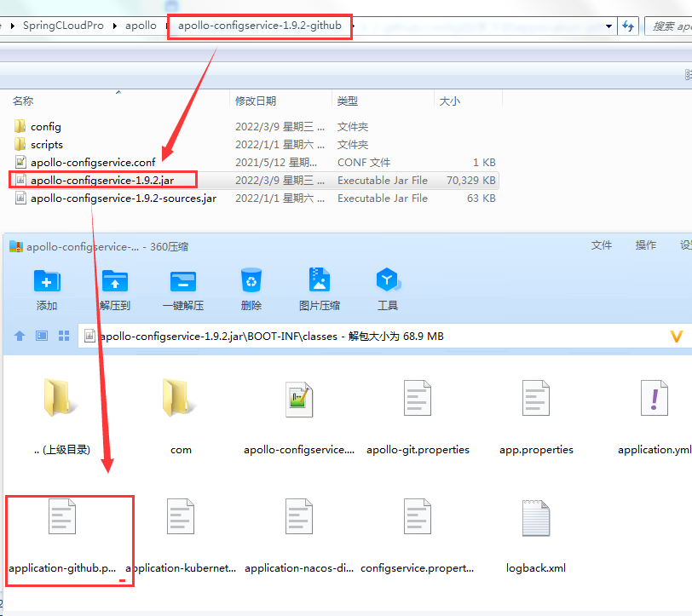Expand breadcrumb arrow after apollo-configservice-1.9.2-github

click(354, 26)
